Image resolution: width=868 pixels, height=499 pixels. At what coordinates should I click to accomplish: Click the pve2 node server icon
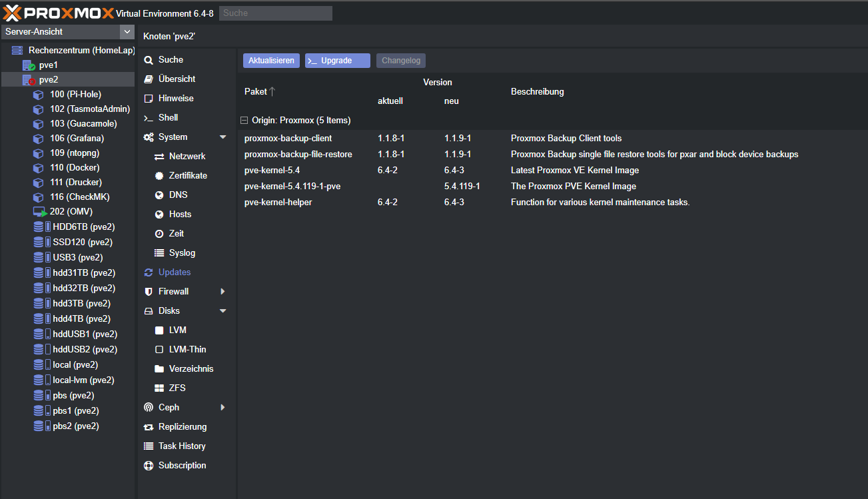[x=29, y=80]
